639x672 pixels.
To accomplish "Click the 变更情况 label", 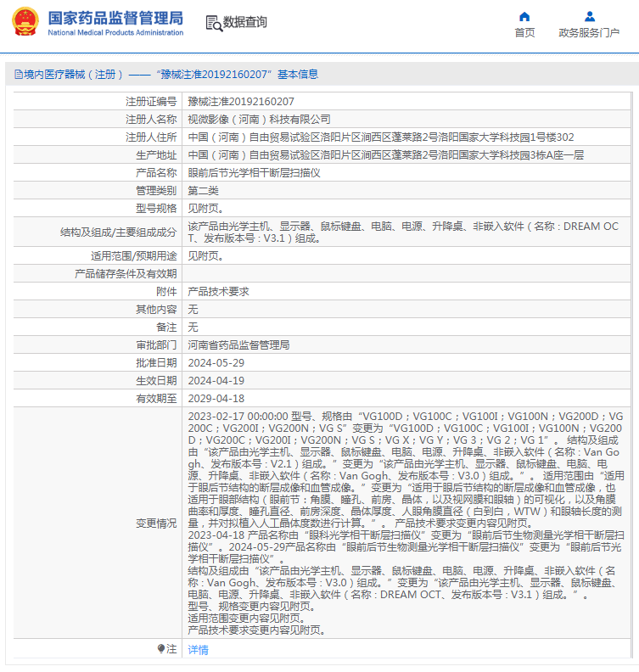I will [156, 524].
